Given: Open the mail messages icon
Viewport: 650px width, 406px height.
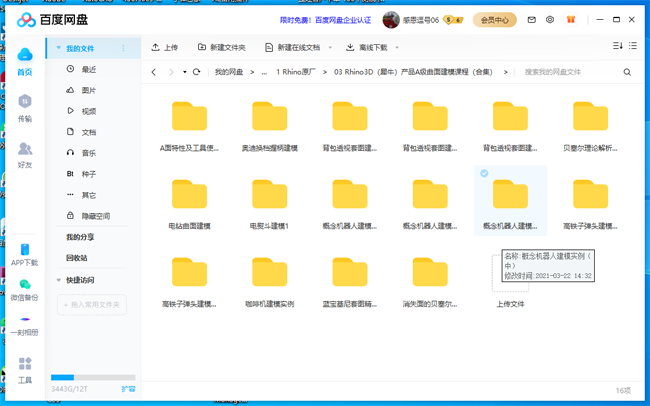Looking at the screenshot, I should [x=531, y=19].
